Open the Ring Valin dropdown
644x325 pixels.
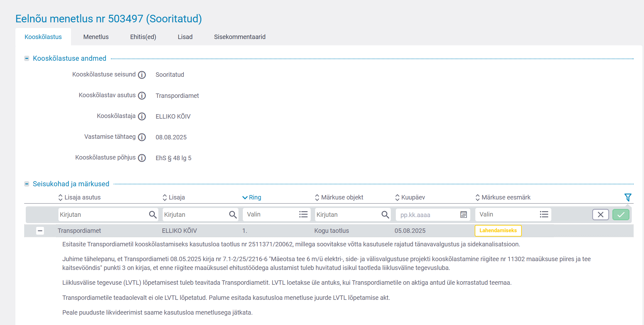277,215
